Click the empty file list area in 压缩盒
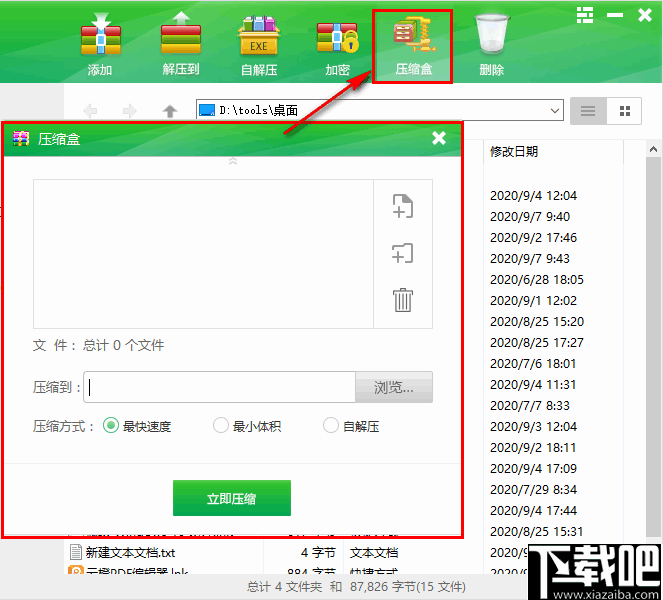663x600 pixels. pyautogui.click(x=203, y=254)
